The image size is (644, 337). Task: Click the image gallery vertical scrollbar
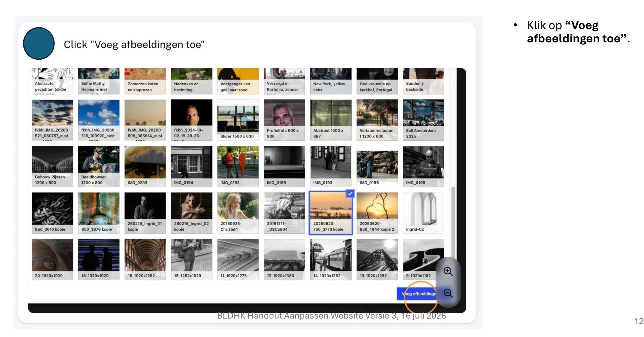pyautogui.click(x=453, y=222)
